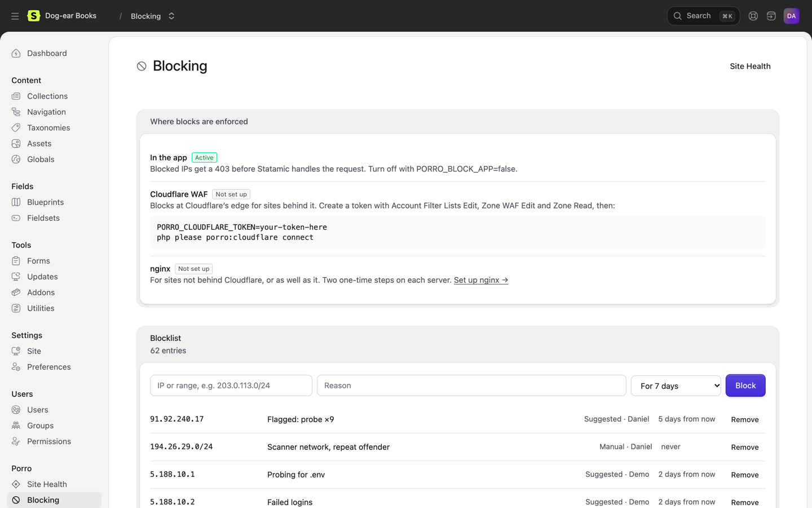This screenshot has height=508, width=812.
Task: Click the Site Health icon in sidebar
Action: pos(16,485)
